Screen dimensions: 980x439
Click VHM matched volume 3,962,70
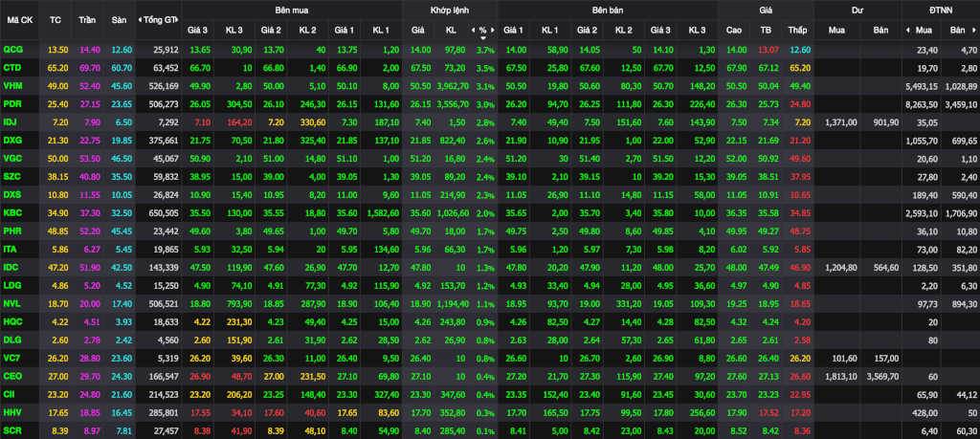tap(452, 86)
